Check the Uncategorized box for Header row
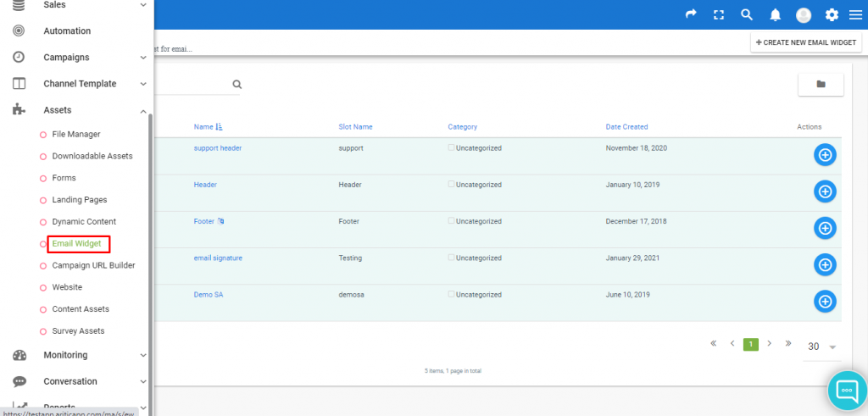Image resolution: width=868 pixels, height=416 pixels. [x=451, y=184]
